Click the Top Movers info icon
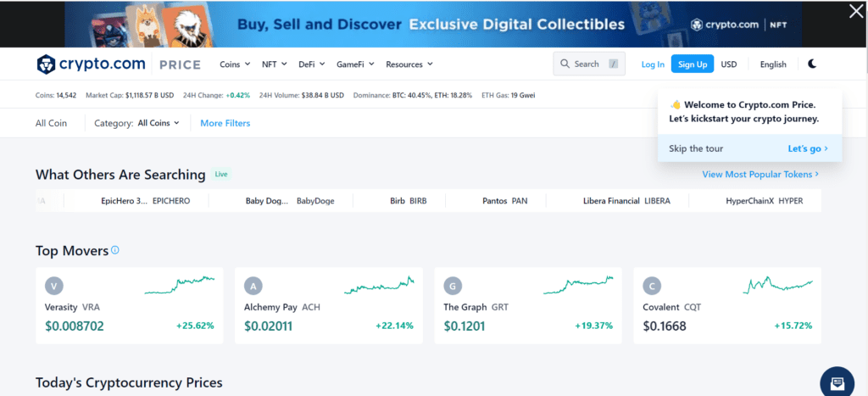The width and height of the screenshot is (868, 396). point(115,250)
